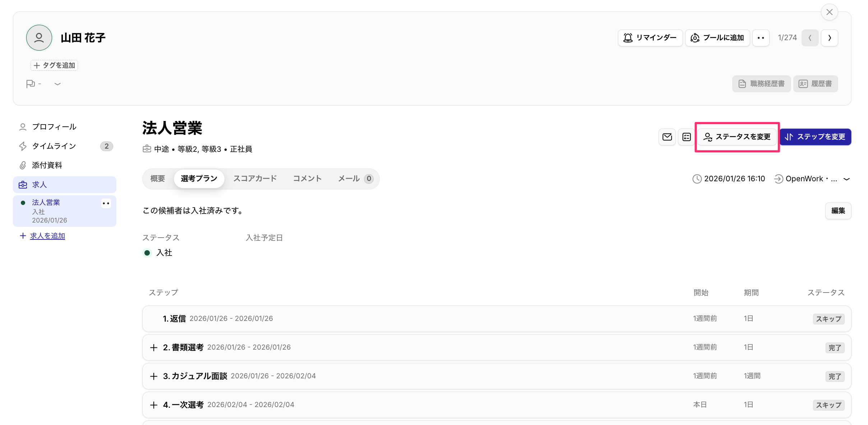This screenshot has width=868, height=425.
Task: Open the リマインダー bell button
Action: coord(650,38)
